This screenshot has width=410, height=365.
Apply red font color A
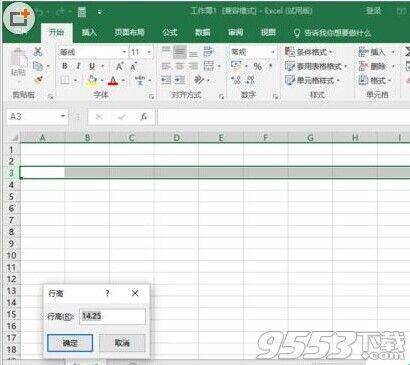coord(113,80)
